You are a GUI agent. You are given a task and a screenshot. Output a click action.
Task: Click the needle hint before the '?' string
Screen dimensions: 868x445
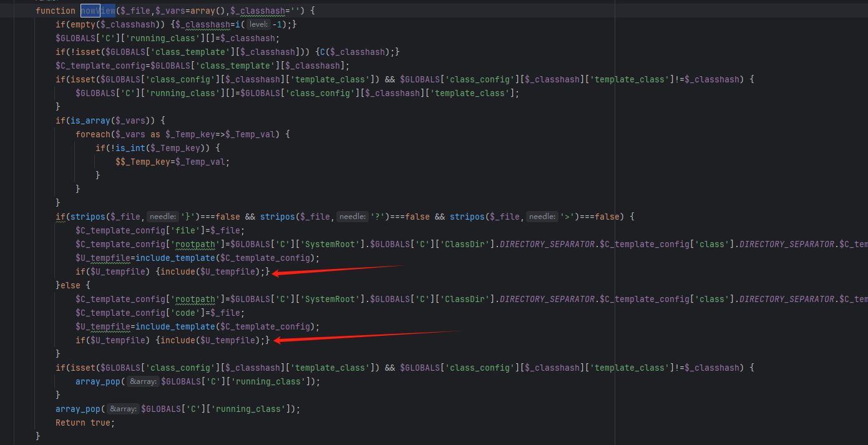coord(353,217)
